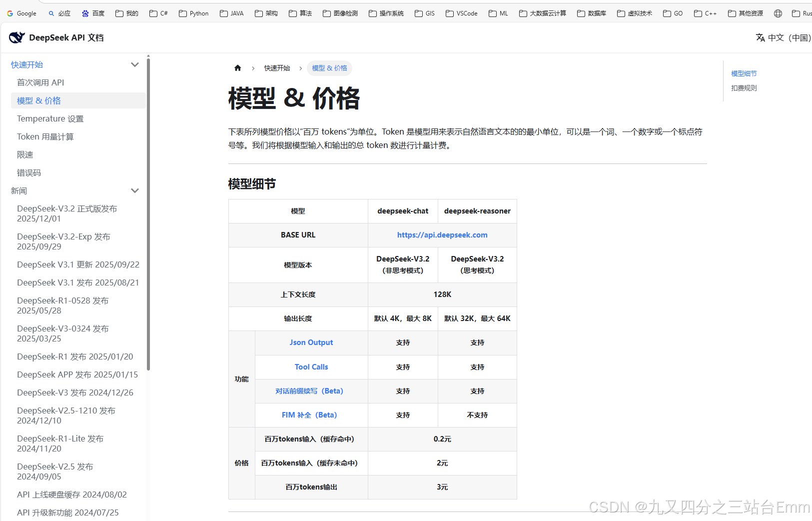Click the DeepSeek API 文档 site title

(66, 37)
